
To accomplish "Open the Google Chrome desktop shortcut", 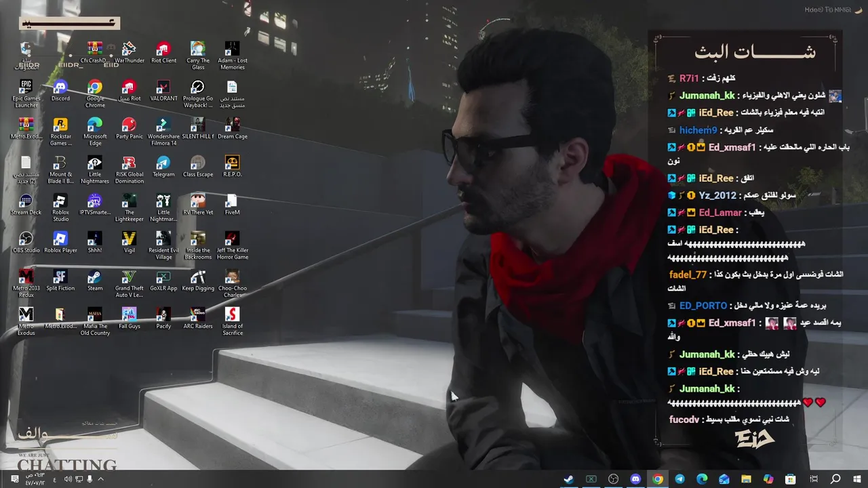I will coord(95,94).
